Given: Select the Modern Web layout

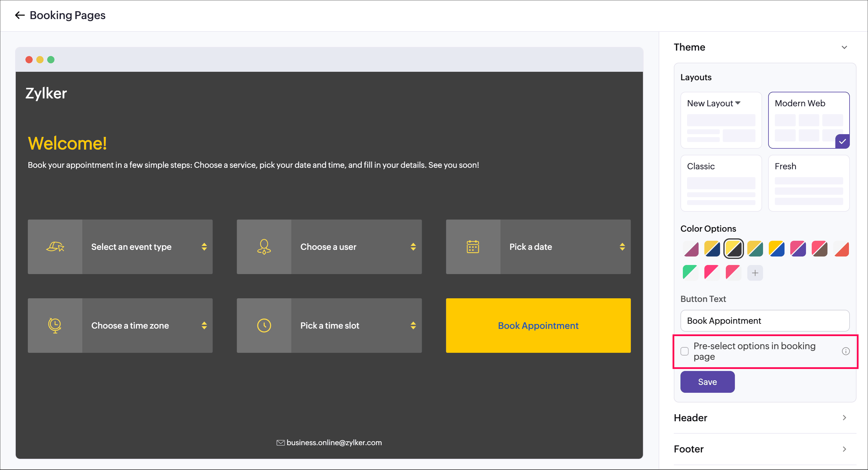Looking at the screenshot, I should point(808,120).
